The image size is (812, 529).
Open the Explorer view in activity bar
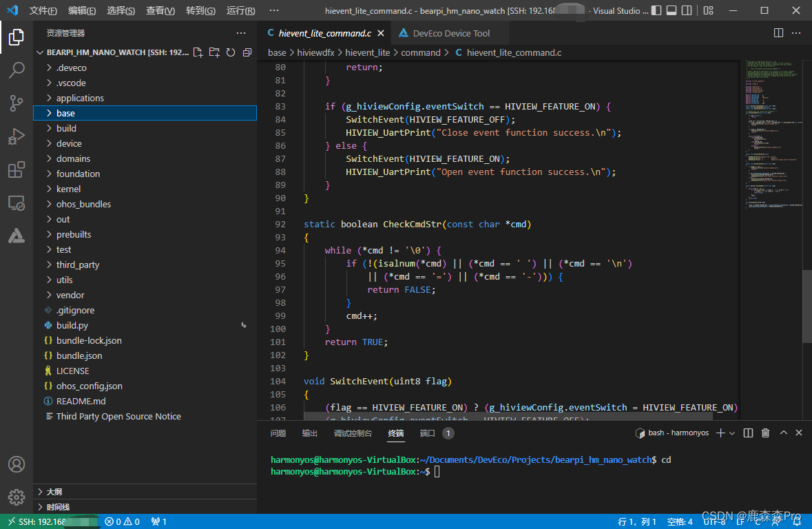[16, 37]
